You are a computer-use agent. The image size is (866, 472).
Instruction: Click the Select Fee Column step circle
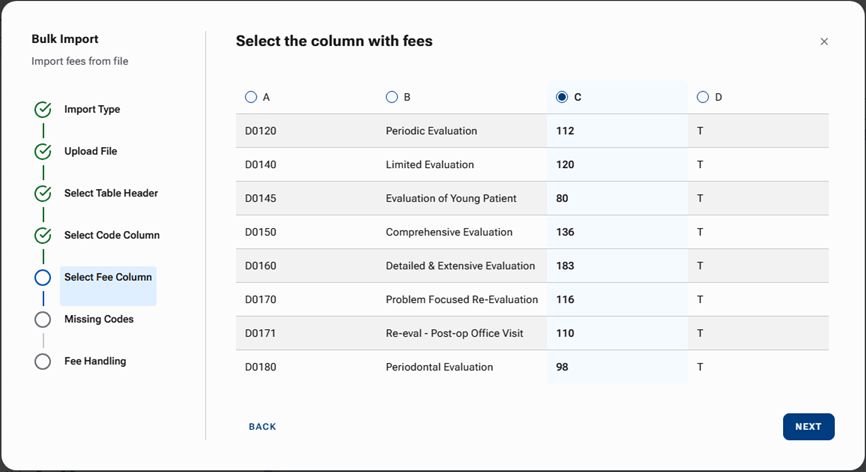pos(42,278)
